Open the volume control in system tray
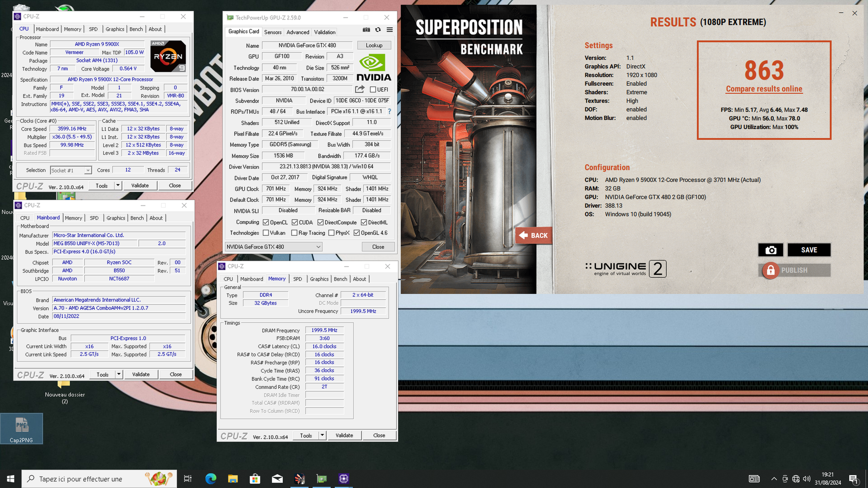The width and height of the screenshot is (868, 488). [x=807, y=479]
